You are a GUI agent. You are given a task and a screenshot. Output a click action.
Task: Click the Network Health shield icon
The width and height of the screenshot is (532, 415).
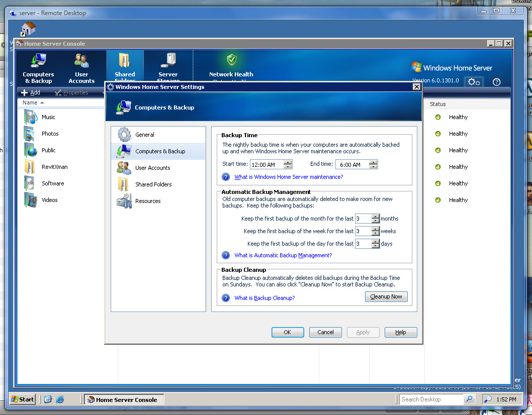pyautogui.click(x=231, y=60)
